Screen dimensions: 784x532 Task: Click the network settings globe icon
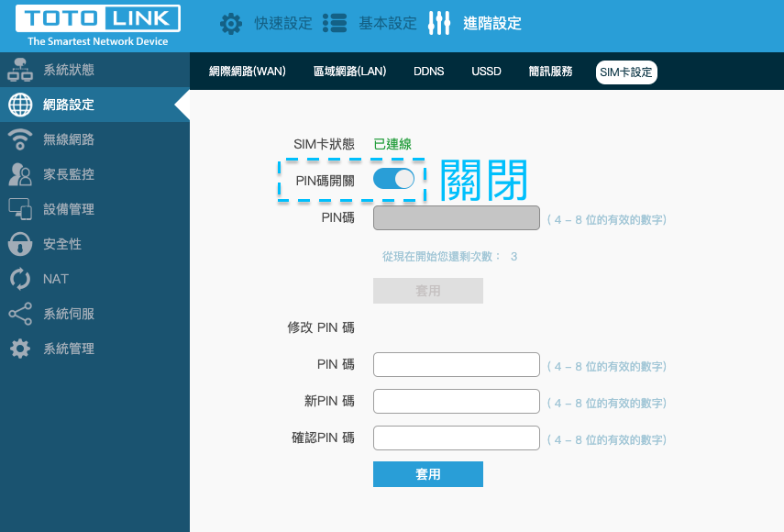[x=20, y=105]
